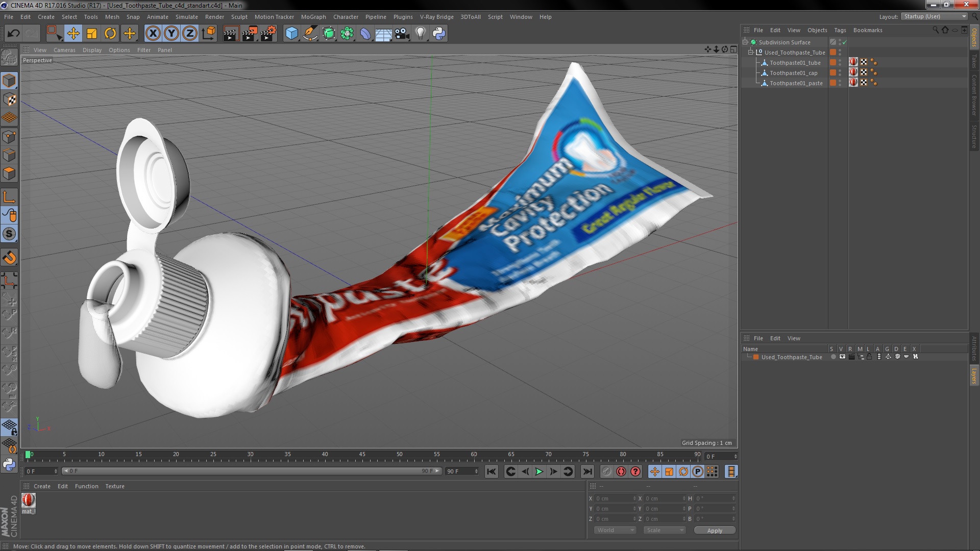Toggle layer visibility eye for Used_Toothpaste_Tube

point(842,357)
